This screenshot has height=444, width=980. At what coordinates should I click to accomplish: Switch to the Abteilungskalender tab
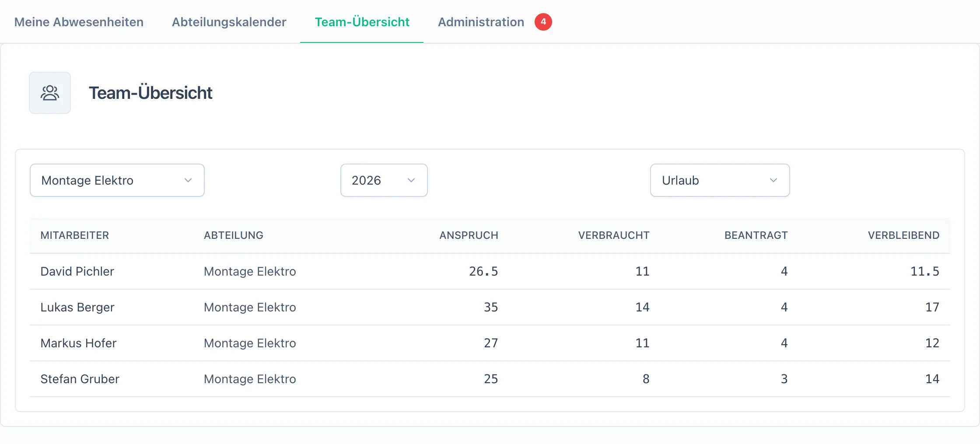229,22
